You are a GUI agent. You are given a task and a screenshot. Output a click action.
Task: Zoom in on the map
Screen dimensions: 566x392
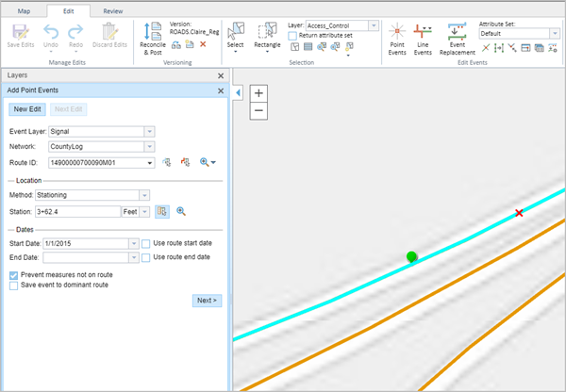tap(258, 93)
